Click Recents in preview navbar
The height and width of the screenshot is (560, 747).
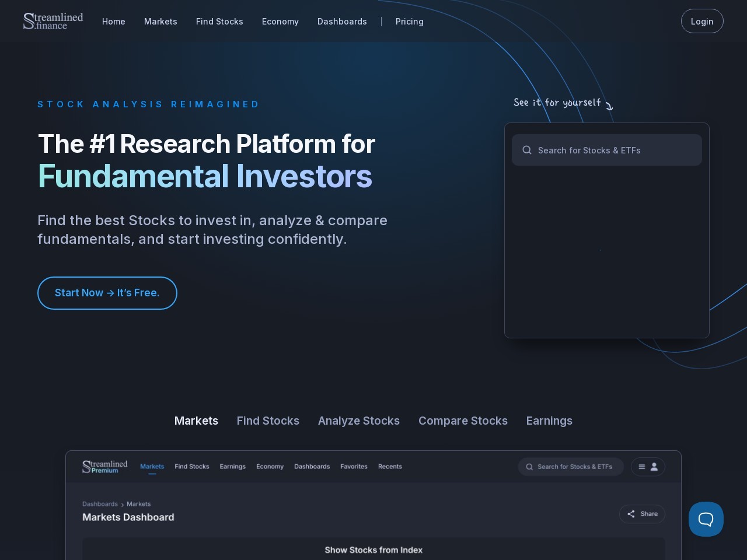[390, 467]
